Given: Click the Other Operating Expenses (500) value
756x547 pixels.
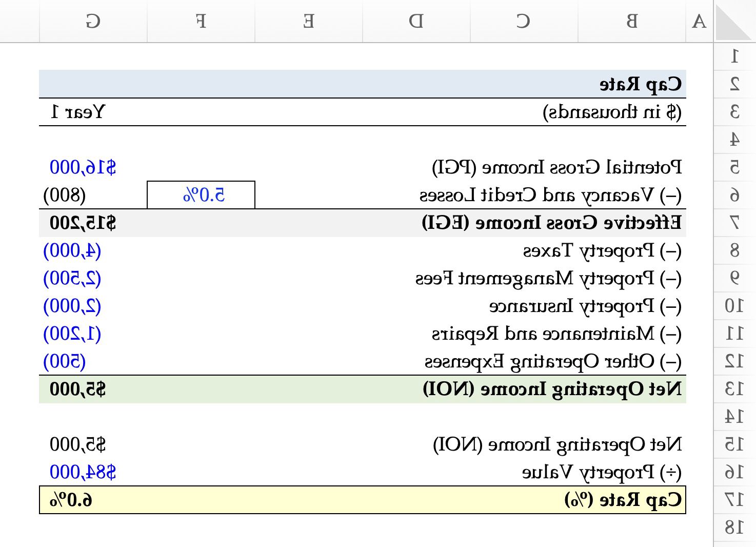Looking at the screenshot, I should [65, 362].
